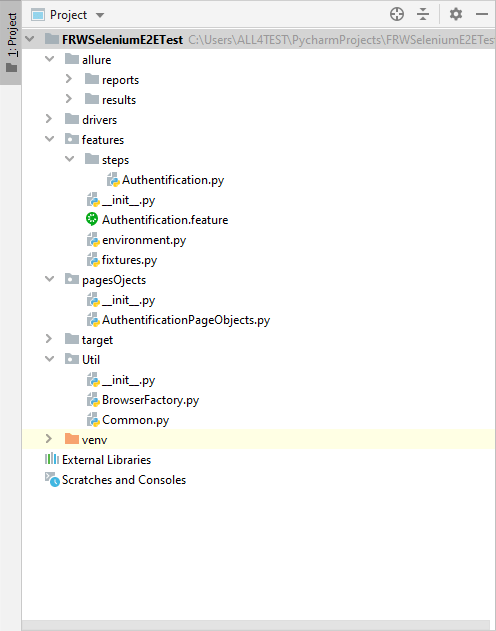The height and width of the screenshot is (631, 496).
Task: Select __init__.py under pagesOjects
Action: pos(128,300)
